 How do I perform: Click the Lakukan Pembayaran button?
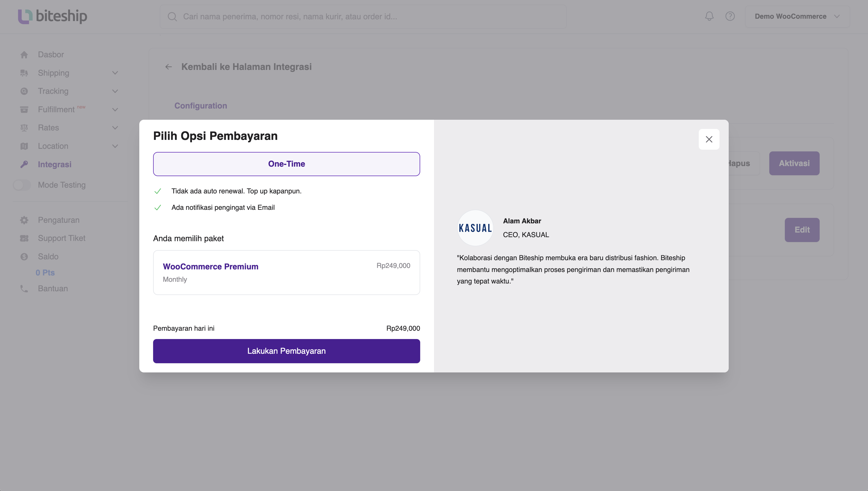click(x=286, y=351)
